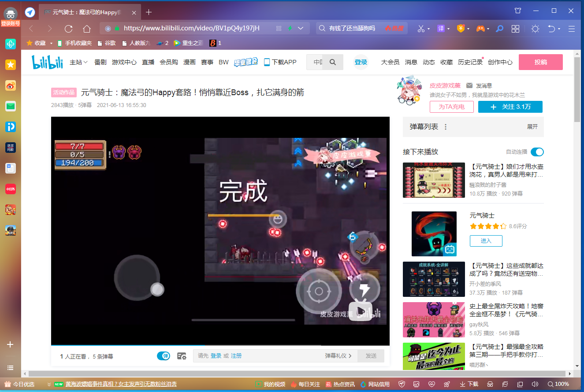Open danmaku settings icon below the video
584x392 pixels.
tap(182, 356)
